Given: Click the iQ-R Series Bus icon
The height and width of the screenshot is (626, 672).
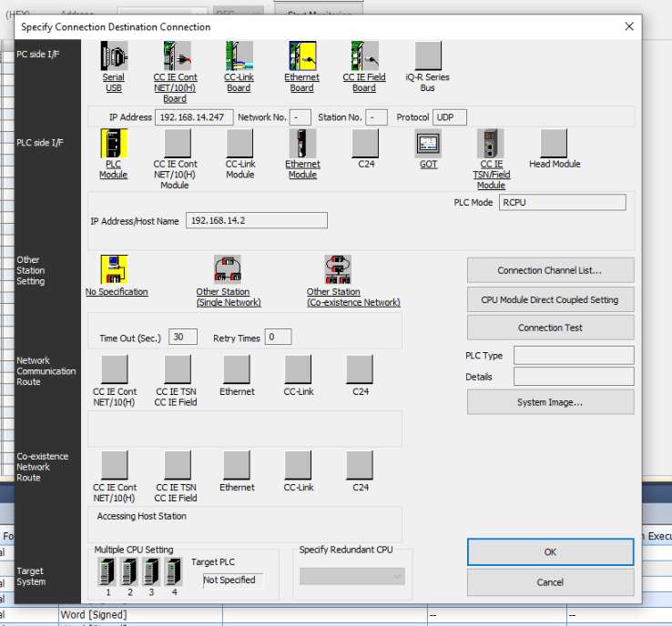Looking at the screenshot, I should (428, 56).
